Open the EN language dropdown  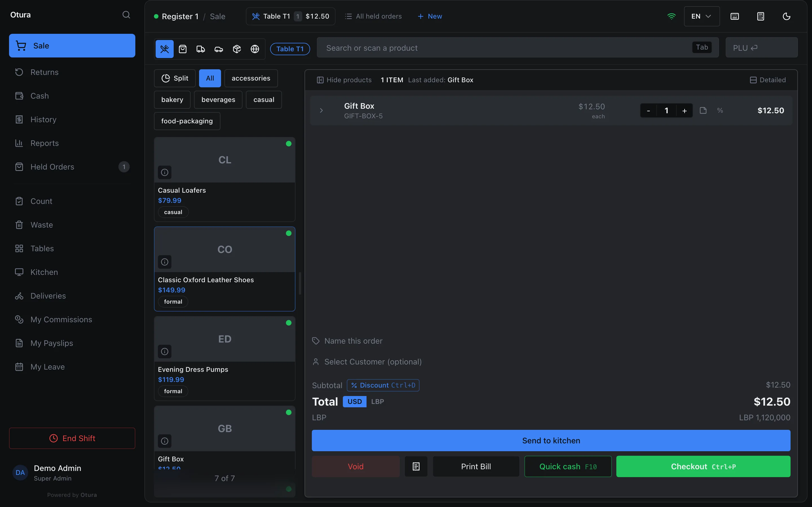pos(701,16)
